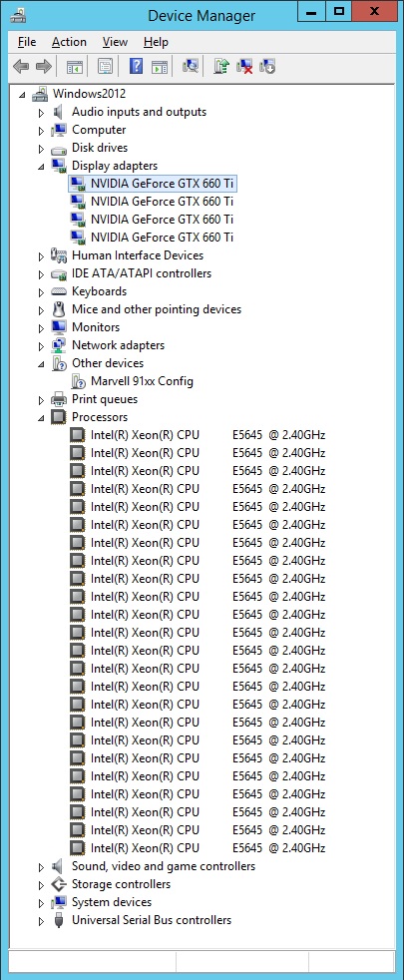Click Scan for hardware changes icon
Screen dimensions: 404x980
[x=190, y=66]
